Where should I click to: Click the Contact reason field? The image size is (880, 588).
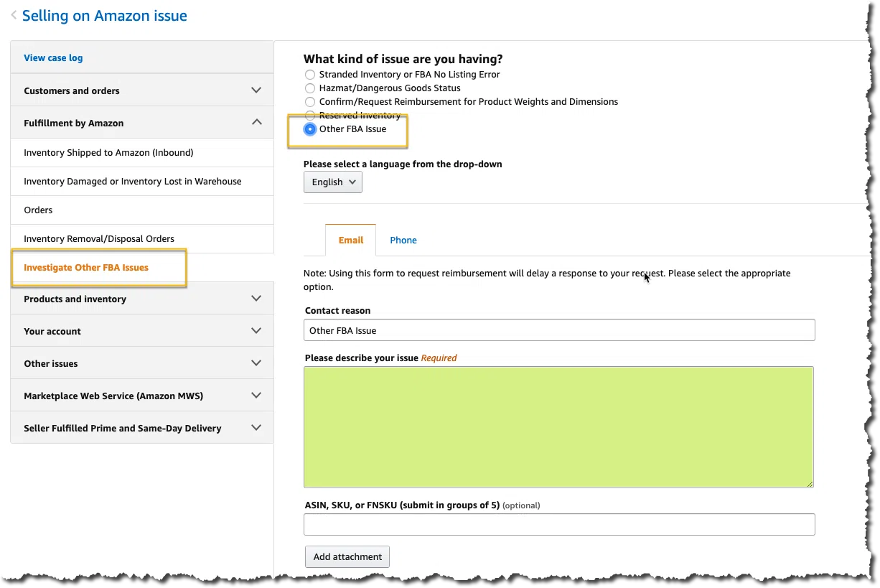(559, 330)
